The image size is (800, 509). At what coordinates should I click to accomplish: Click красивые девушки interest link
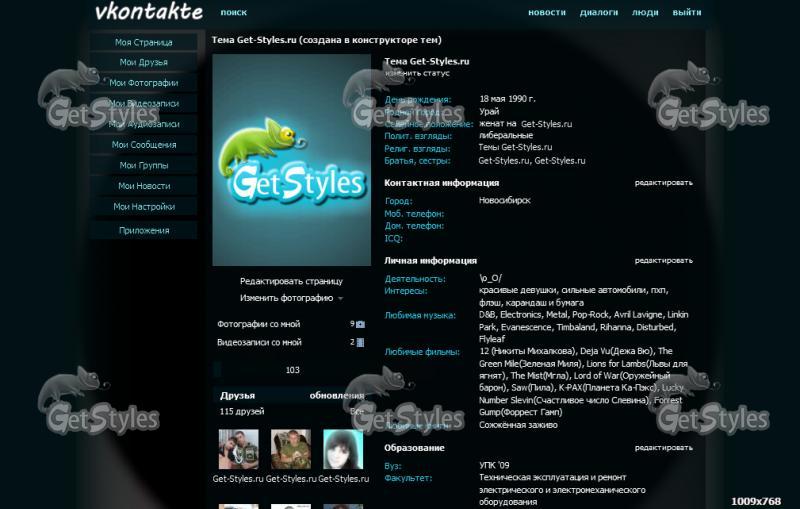(518, 290)
